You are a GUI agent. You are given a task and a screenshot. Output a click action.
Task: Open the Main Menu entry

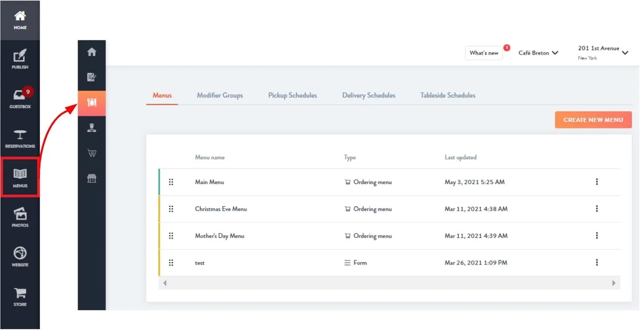(209, 182)
